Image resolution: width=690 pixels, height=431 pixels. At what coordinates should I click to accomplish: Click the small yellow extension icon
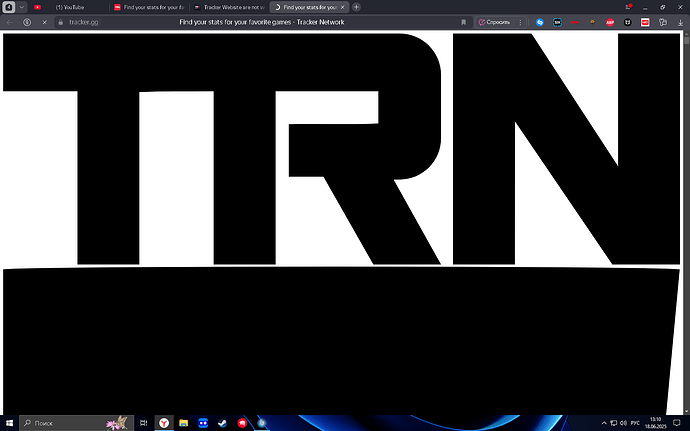pyautogui.click(x=592, y=22)
